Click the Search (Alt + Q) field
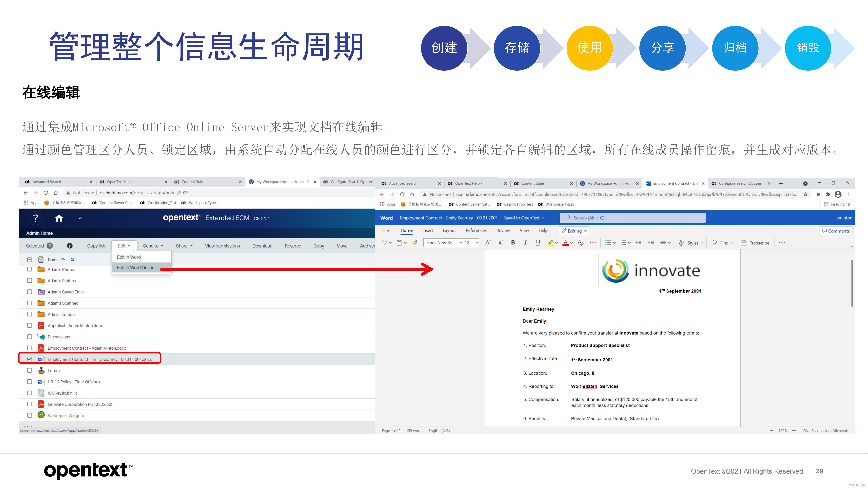Screen dimensions: 868x488 point(633,218)
